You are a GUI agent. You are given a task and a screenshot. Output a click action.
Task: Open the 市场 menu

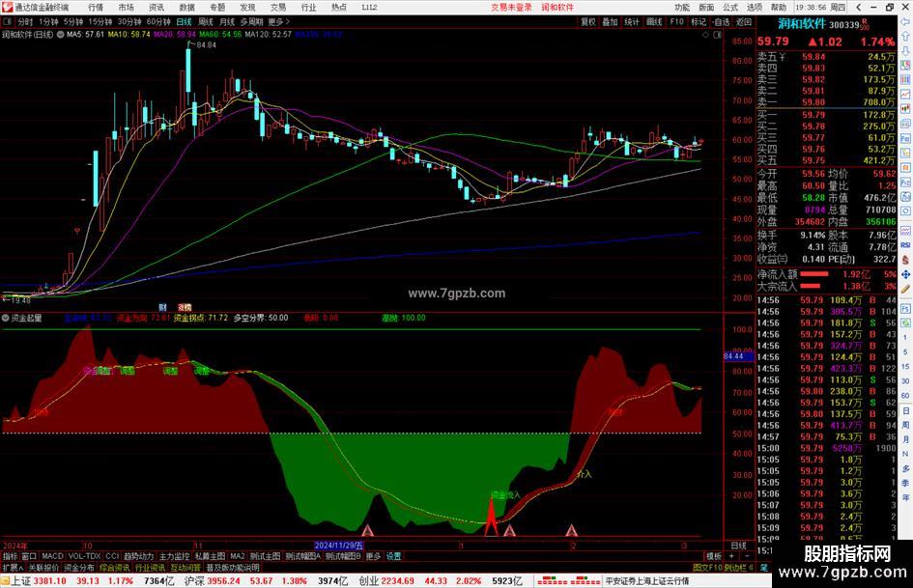click(x=126, y=8)
